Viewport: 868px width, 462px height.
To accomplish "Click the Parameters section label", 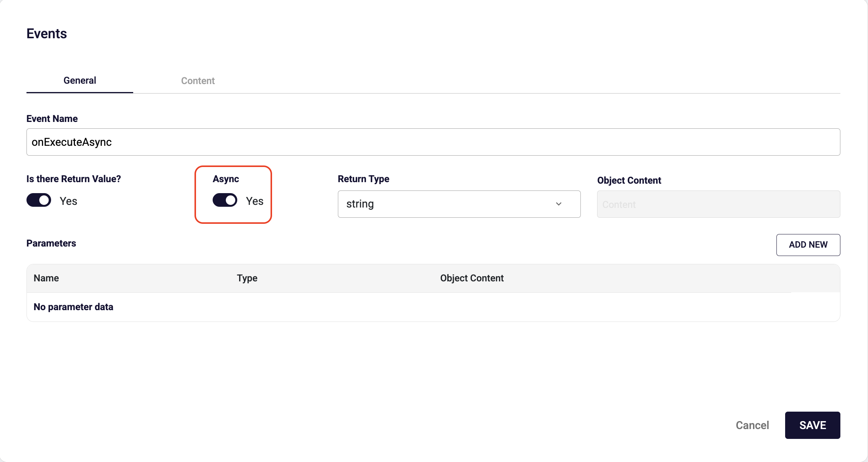I will tap(51, 243).
